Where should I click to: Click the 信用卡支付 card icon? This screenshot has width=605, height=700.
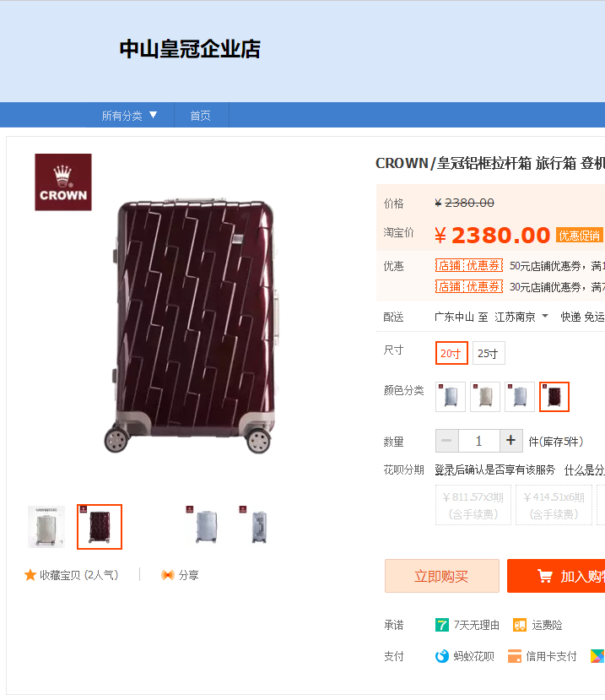[515, 656]
